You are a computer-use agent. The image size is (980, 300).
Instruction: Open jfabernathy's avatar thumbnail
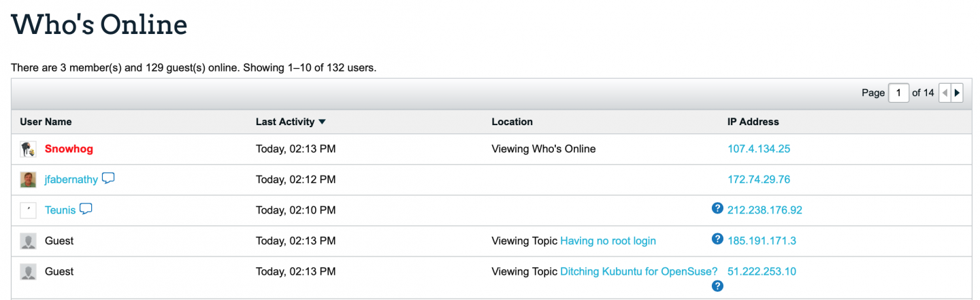click(28, 180)
